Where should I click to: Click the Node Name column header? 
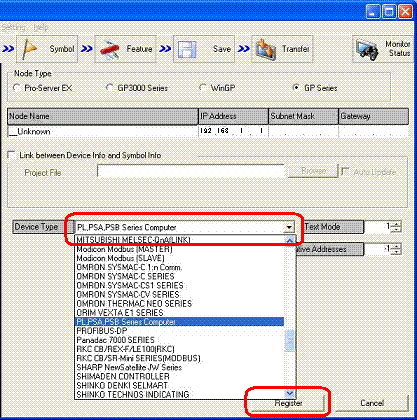pos(103,116)
